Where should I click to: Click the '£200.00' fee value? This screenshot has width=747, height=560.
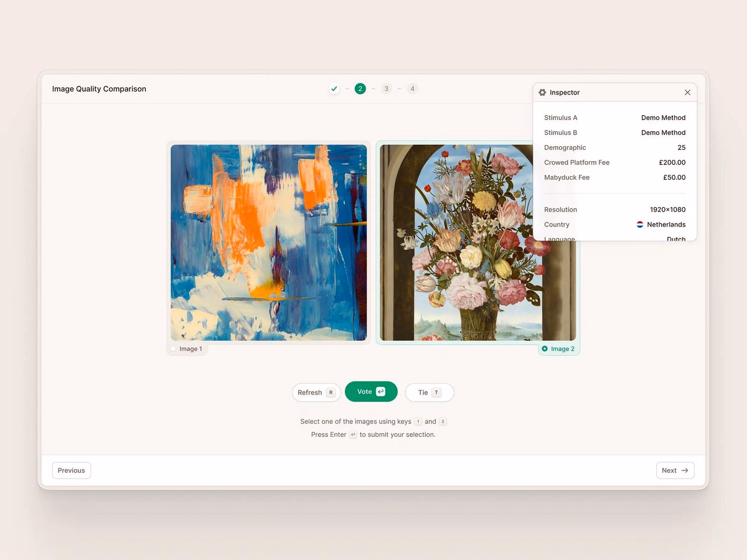click(x=672, y=162)
